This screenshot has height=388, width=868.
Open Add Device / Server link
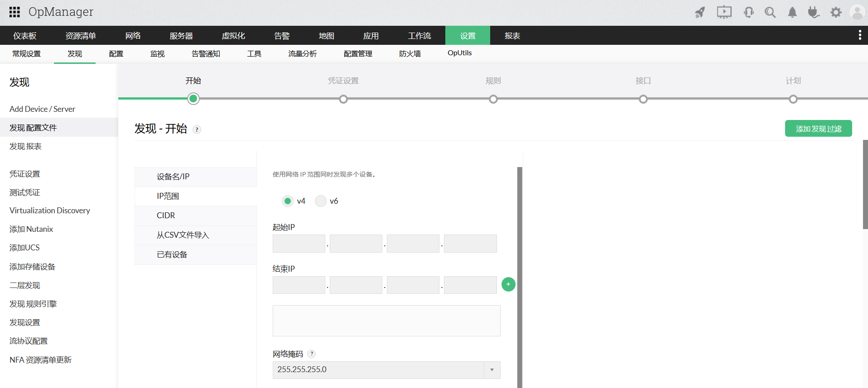click(42, 109)
